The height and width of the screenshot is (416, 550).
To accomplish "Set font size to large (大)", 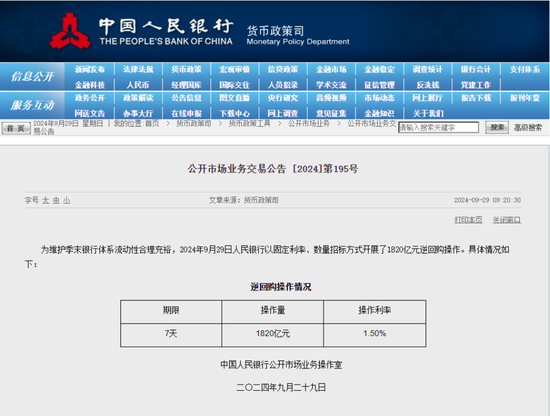I will (x=46, y=201).
